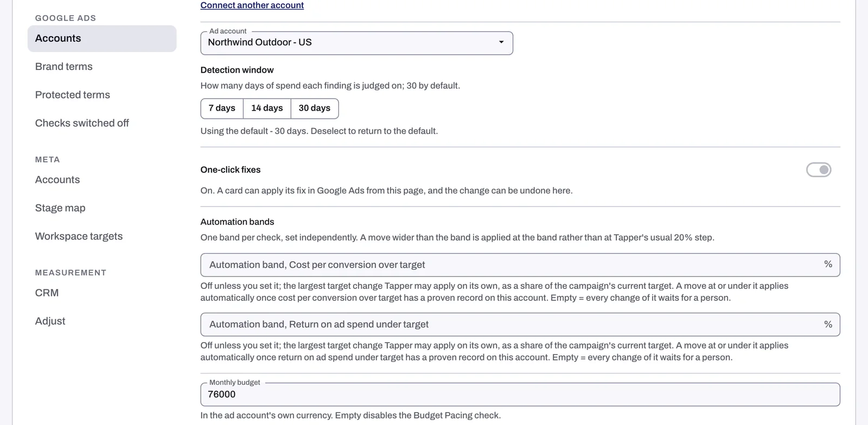Click the META section header
Screen dimensions: 868x425
(48, 159)
